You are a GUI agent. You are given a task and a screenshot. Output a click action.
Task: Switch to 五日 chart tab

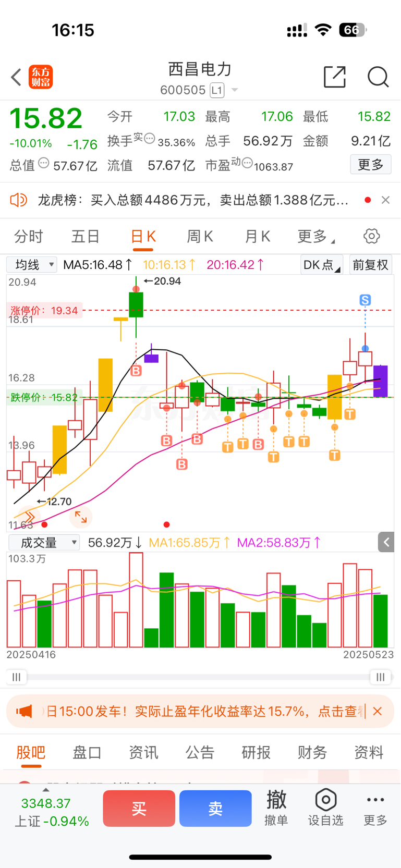(x=86, y=237)
